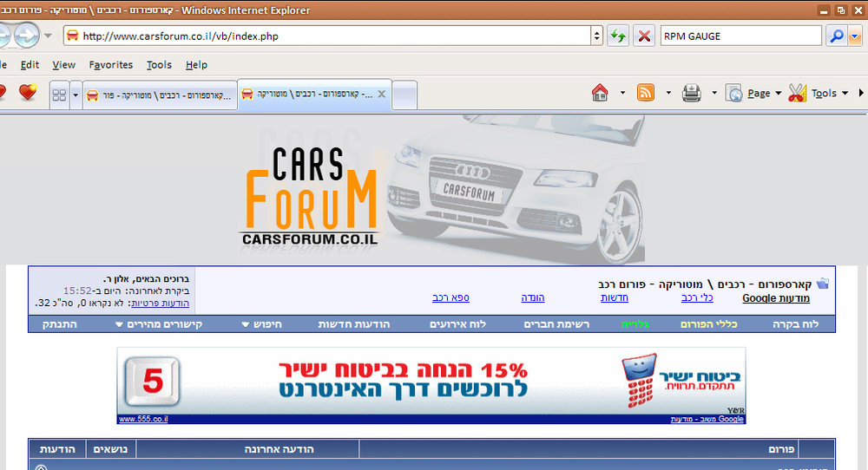Open the Quick Tabs grid view

tap(59, 95)
